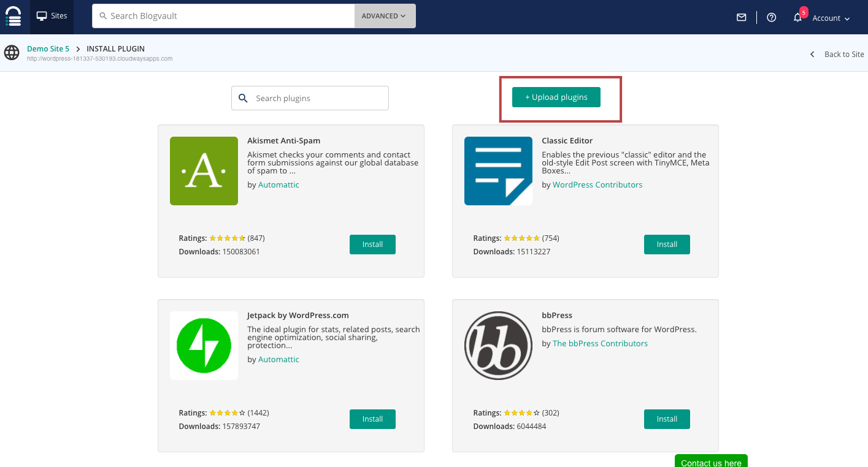Click Akismet star ratings

click(x=228, y=238)
